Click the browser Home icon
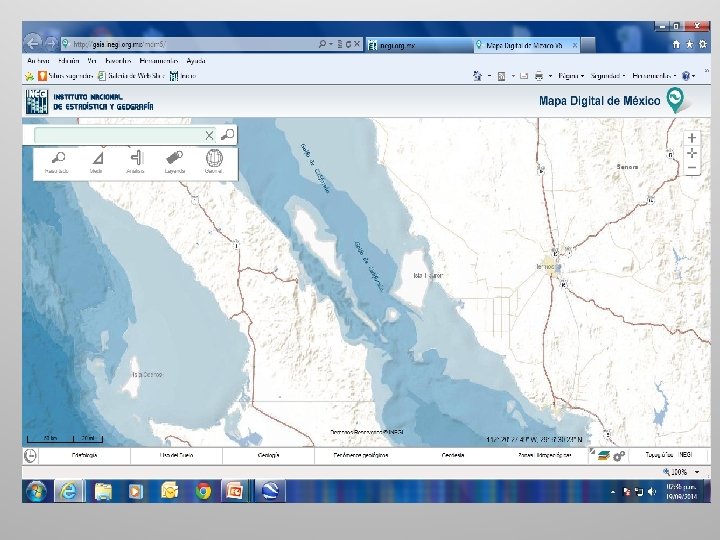Screen dimensions: 720x540 (x=676, y=45)
